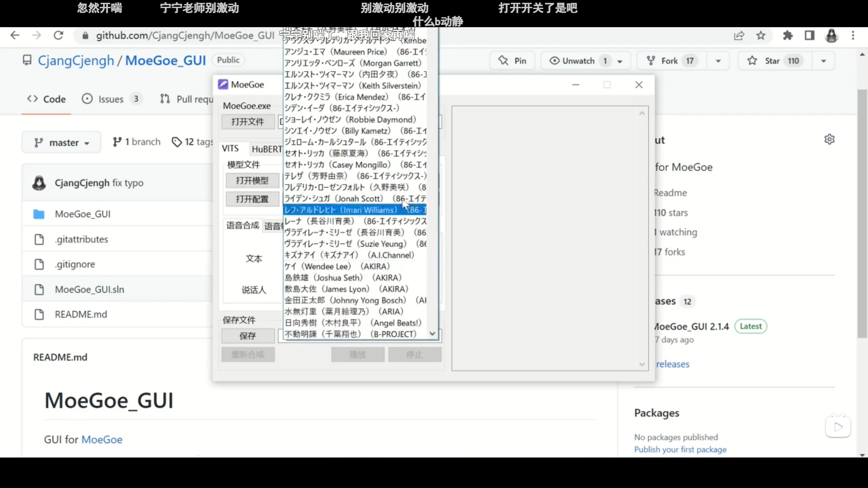This screenshot has height=488, width=868.
Task: Switch to the Issues tab
Action: (111, 99)
